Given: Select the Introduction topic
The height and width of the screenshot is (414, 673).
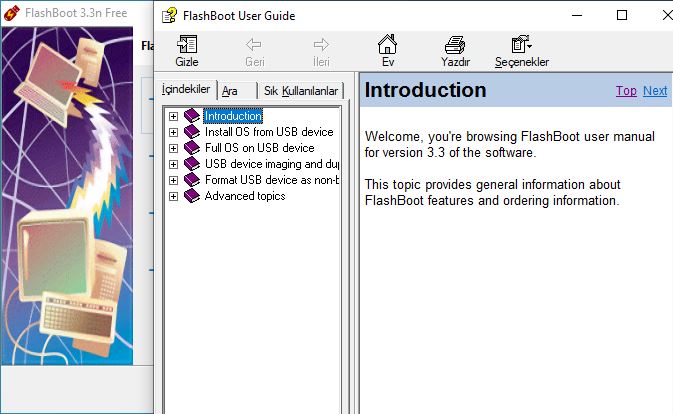Looking at the screenshot, I should pos(233,116).
